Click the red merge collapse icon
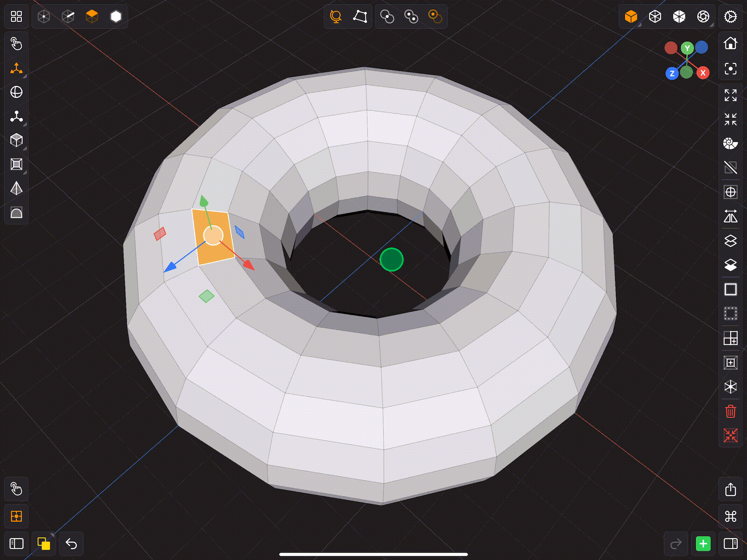Screen dimensions: 747x560 [731, 435]
